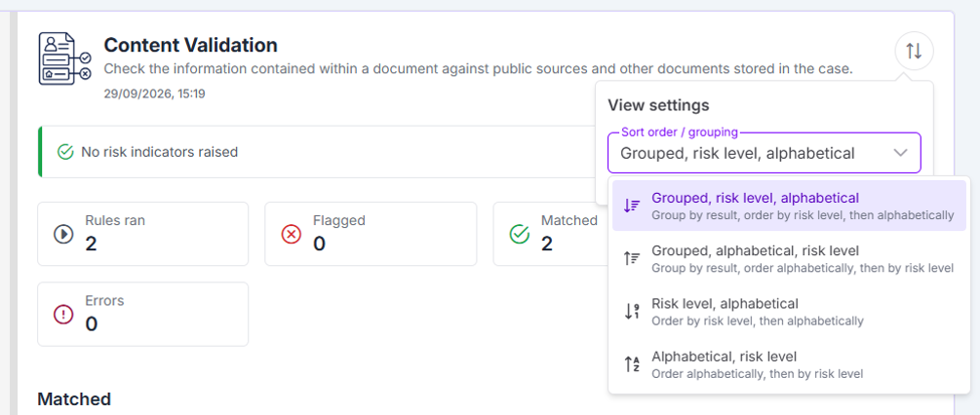Open the Rules ran summary card

(x=143, y=234)
